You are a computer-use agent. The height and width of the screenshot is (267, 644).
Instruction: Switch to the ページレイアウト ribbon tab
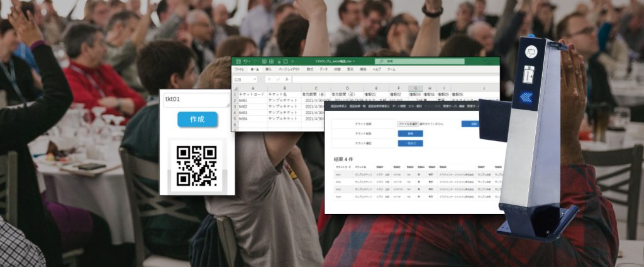(289, 69)
